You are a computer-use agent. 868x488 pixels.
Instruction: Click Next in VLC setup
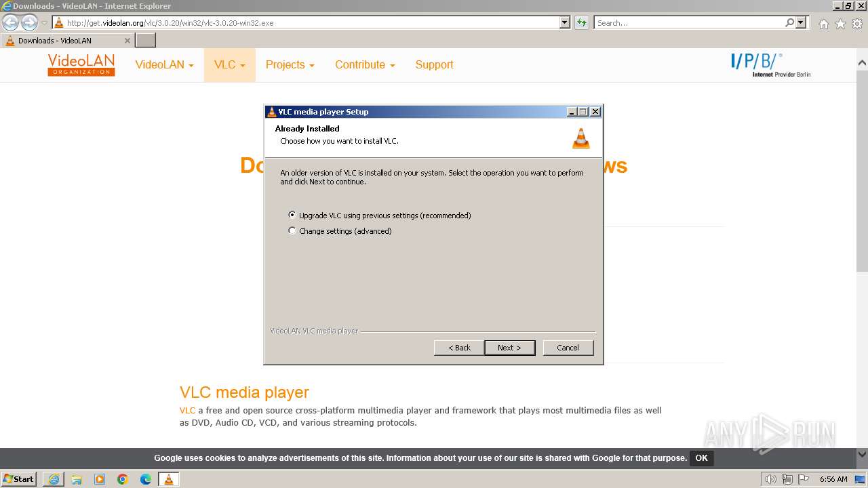510,348
